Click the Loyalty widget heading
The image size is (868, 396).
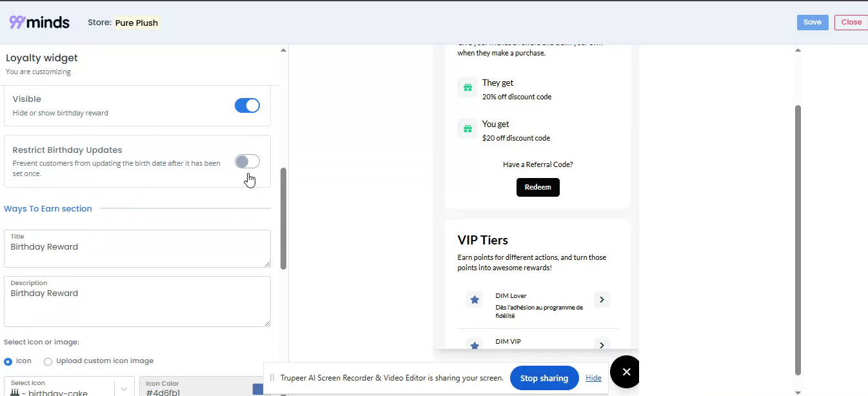coord(42,57)
